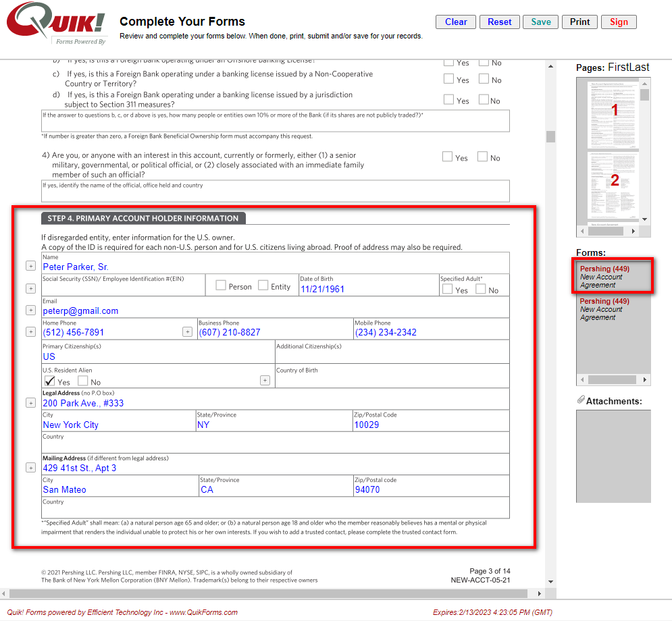Check the Person checkbox

click(x=221, y=286)
